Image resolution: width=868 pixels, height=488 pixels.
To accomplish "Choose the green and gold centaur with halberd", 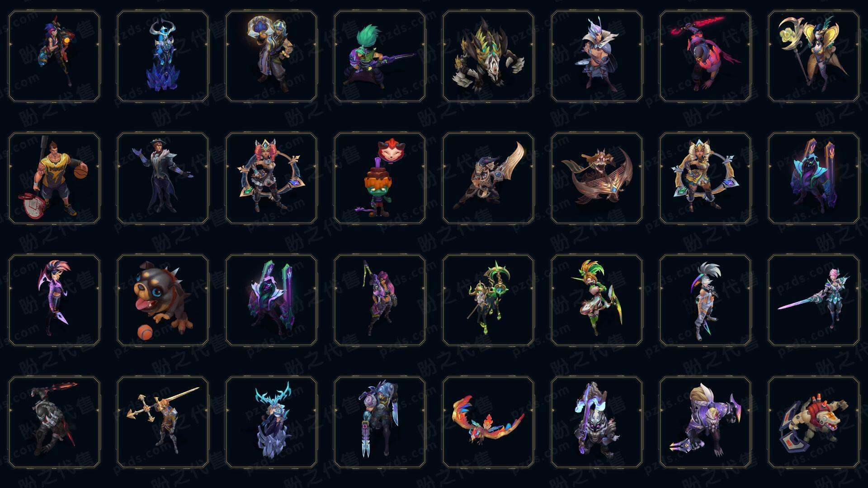I will 488,300.
